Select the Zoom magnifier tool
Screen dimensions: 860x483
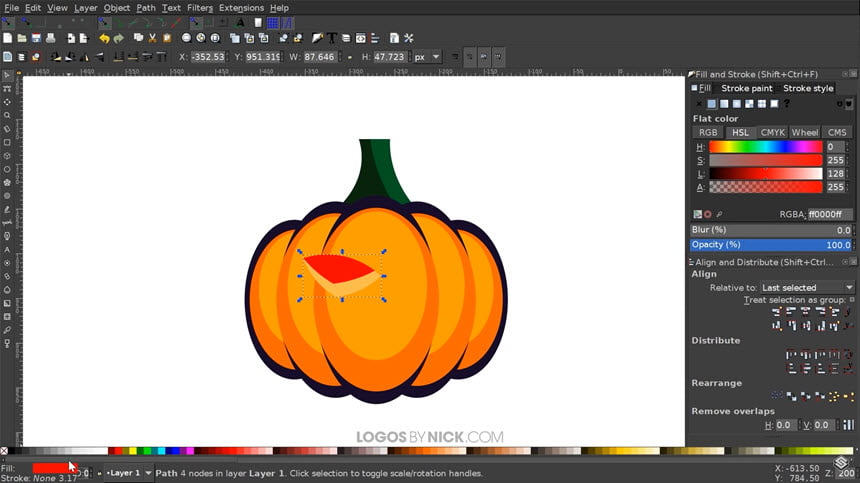pyautogui.click(x=7, y=116)
